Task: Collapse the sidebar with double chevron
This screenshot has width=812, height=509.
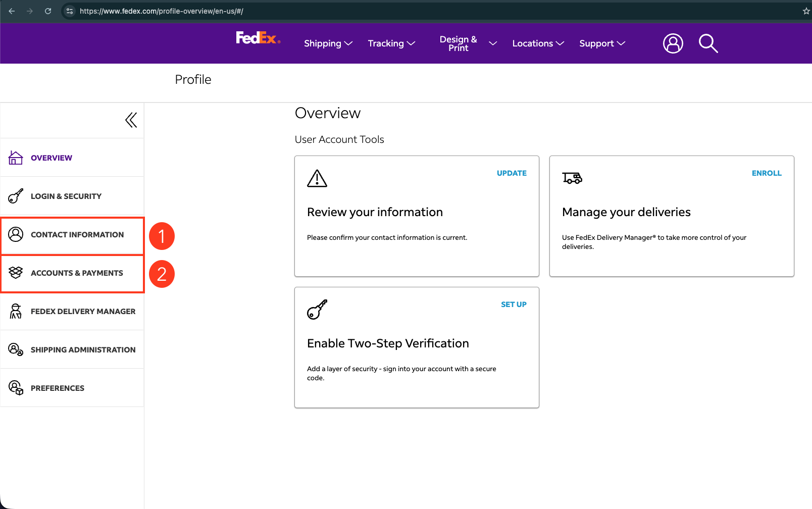Action: click(131, 120)
